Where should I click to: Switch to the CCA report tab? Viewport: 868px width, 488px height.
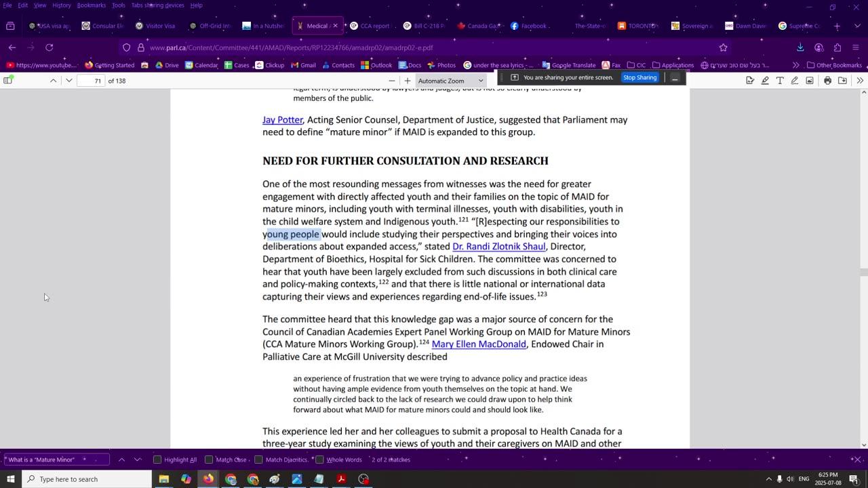point(370,26)
